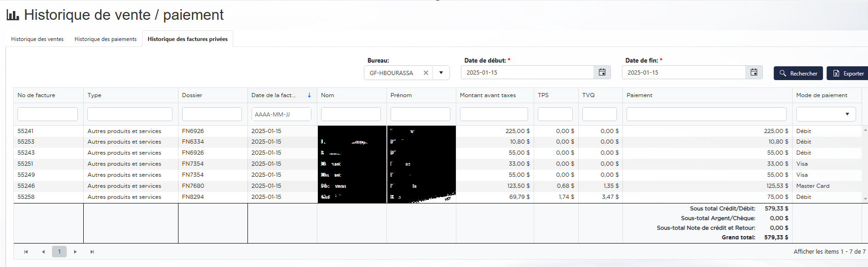Image resolution: width=868 pixels, height=267 pixels.
Task: Select page 1 in the pager
Action: 59,252
